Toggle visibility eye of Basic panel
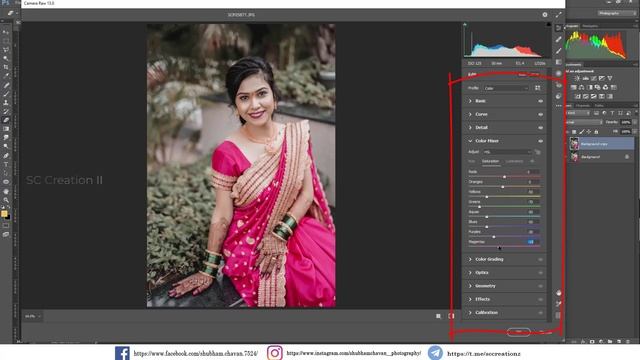This screenshot has height=360, width=640. tap(540, 101)
